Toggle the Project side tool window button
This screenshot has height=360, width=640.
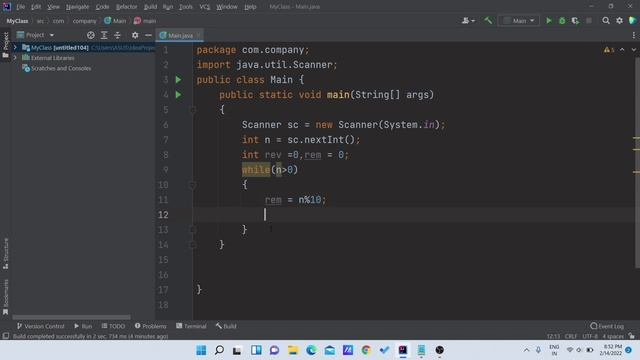pyautogui.click(x=6, y=45)
